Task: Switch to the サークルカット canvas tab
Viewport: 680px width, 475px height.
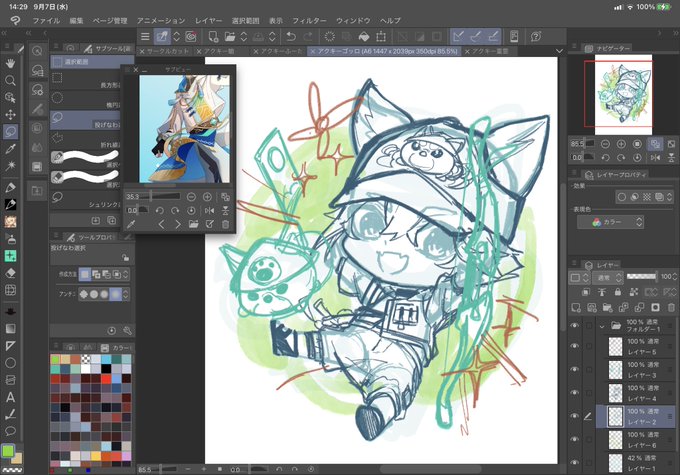Action: pos(164,51)
